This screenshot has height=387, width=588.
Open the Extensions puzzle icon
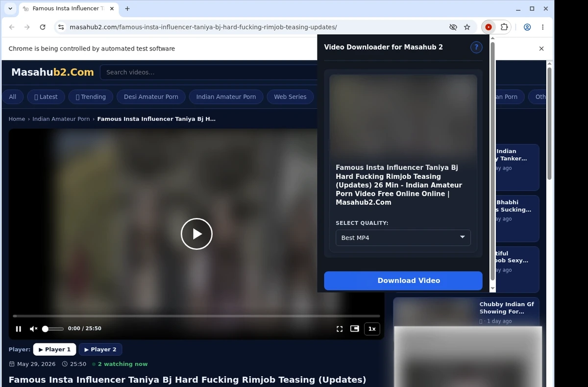click(x=504, y=27)
